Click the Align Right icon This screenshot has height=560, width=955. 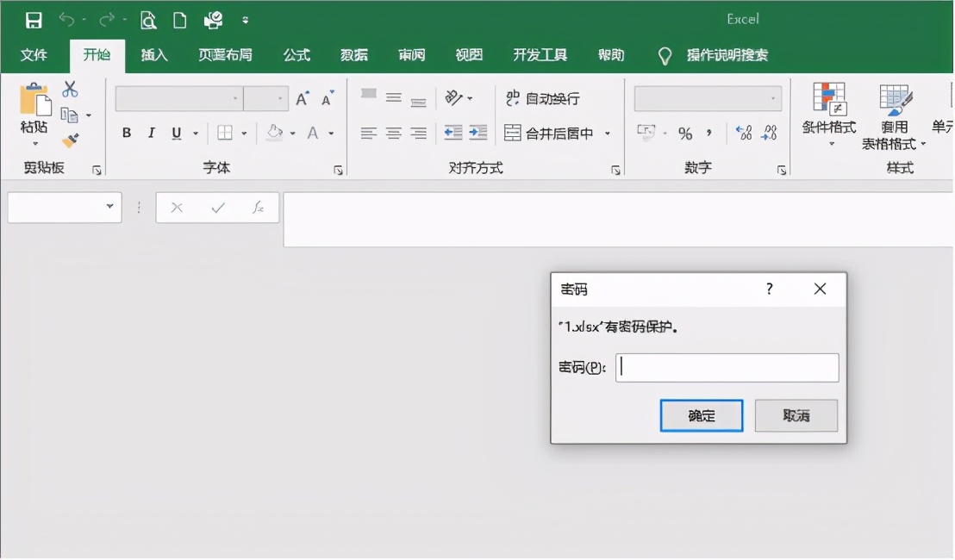(418, 133)
